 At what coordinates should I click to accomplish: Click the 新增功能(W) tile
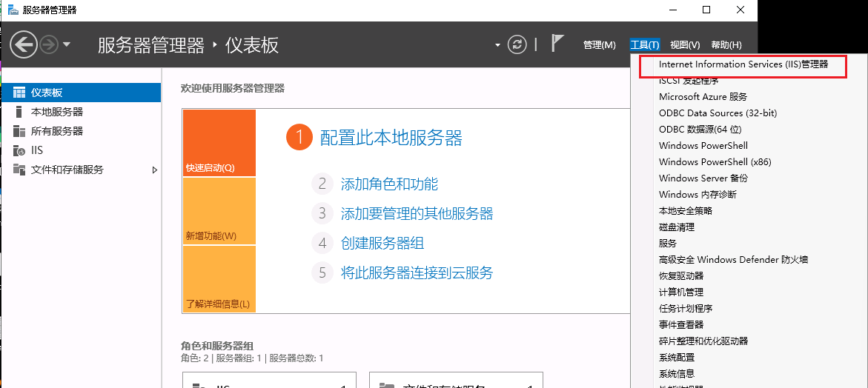tap(219, 211)
